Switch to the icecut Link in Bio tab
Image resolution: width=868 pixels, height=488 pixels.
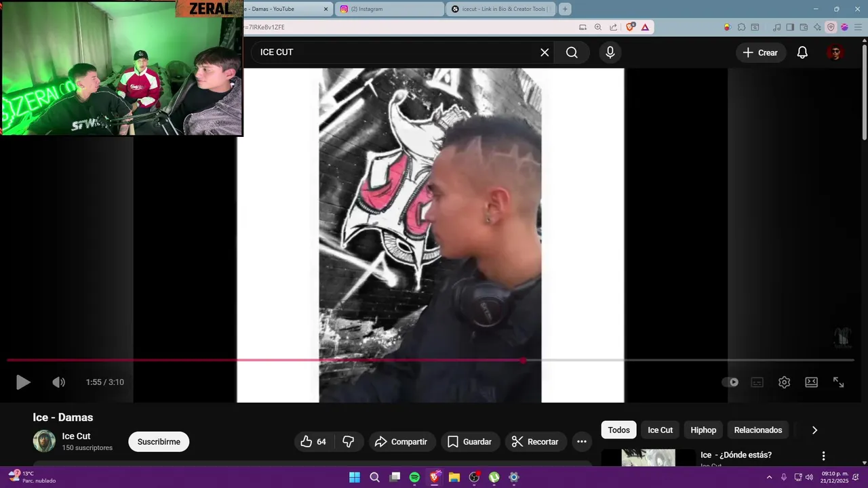500,9
